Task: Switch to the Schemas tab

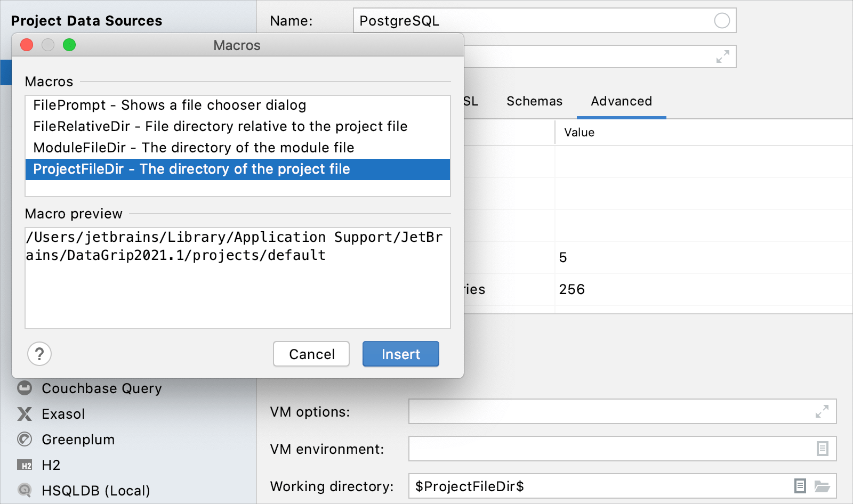Action: (x=534, y=101)
